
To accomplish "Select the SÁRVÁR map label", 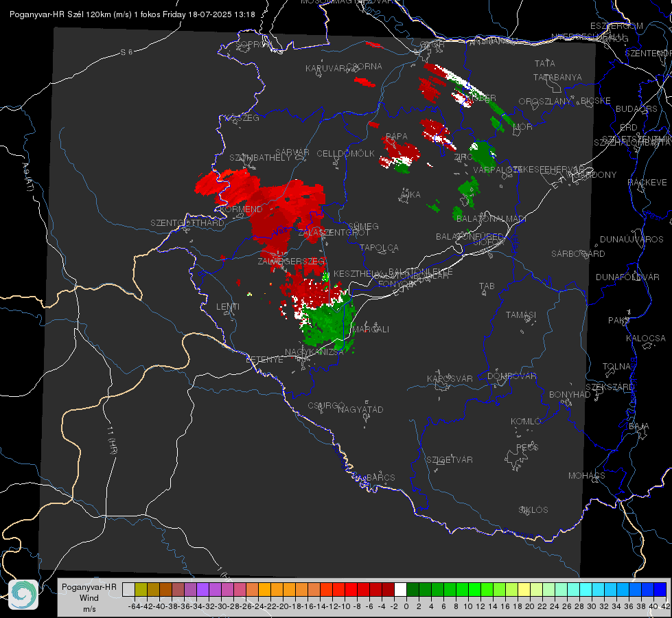I will point(292,152).
